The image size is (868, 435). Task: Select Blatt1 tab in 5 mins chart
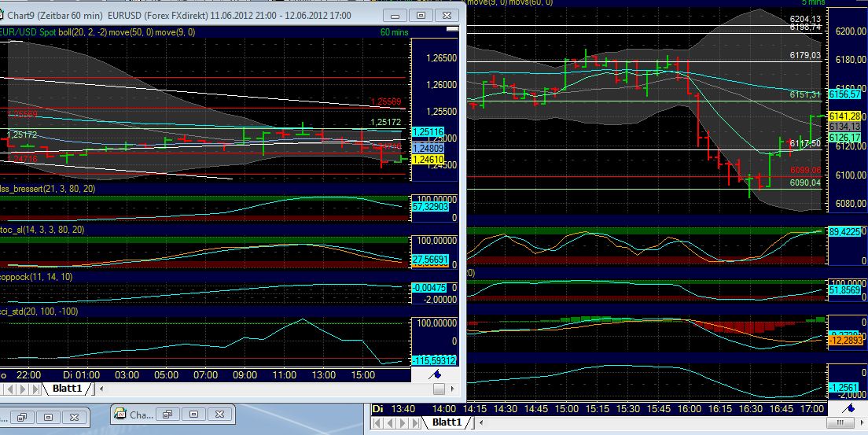(447, 423)
